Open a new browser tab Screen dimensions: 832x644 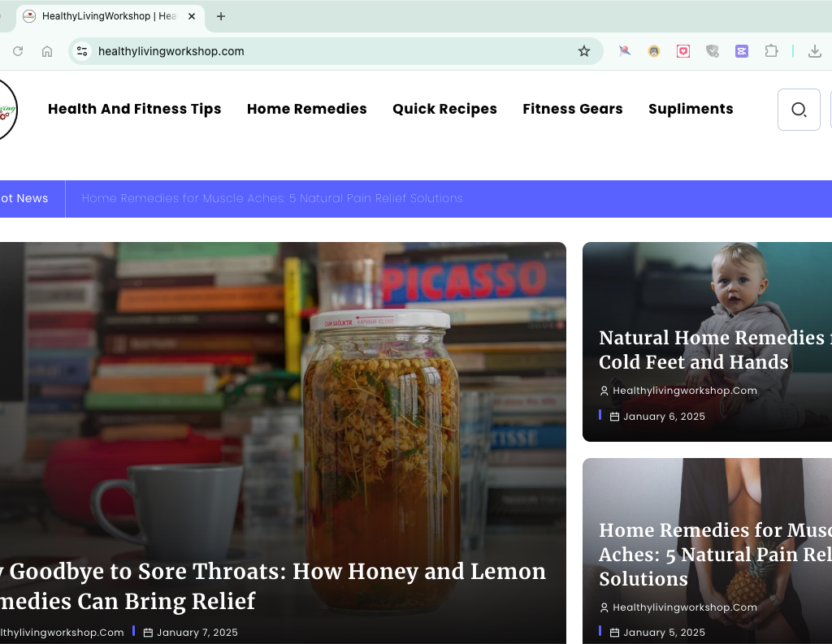tap(221, 16)
